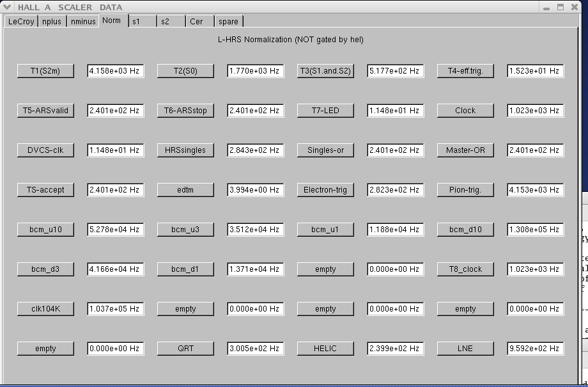The width and height of the screenshot is (588, 387).
Task: Click the T2(S0) button
Action: point(185,71)
